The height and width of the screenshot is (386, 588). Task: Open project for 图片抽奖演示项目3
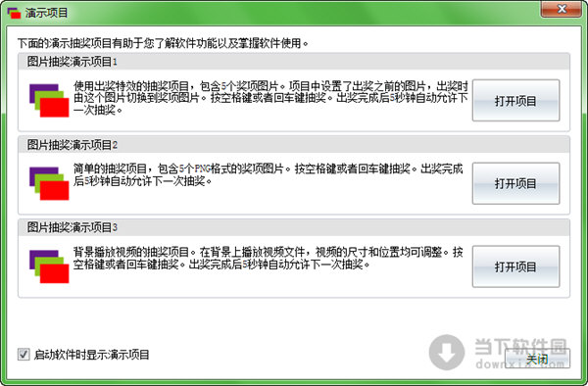click(515, 266)
